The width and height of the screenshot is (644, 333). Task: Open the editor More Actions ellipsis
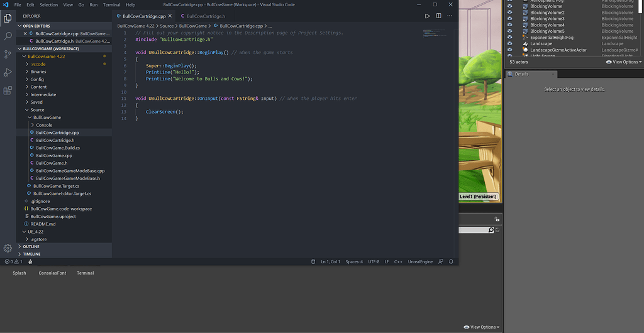450,16
